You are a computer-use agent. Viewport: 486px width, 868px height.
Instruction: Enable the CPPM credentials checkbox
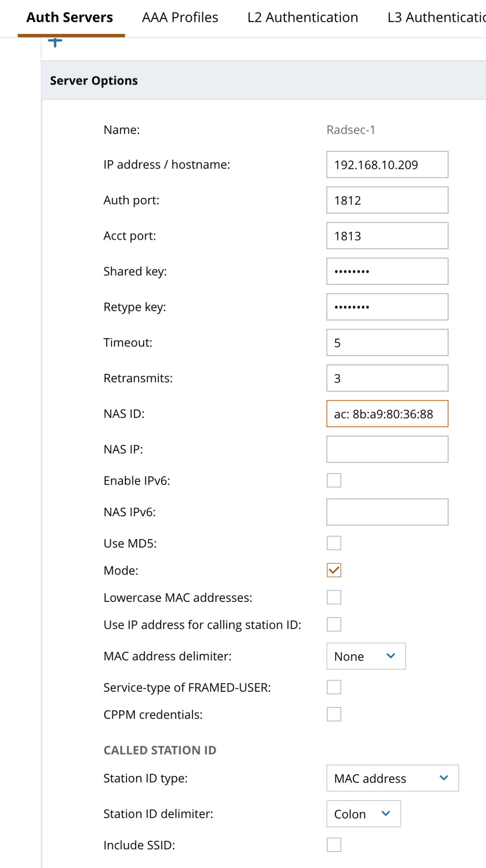(334, 714)
